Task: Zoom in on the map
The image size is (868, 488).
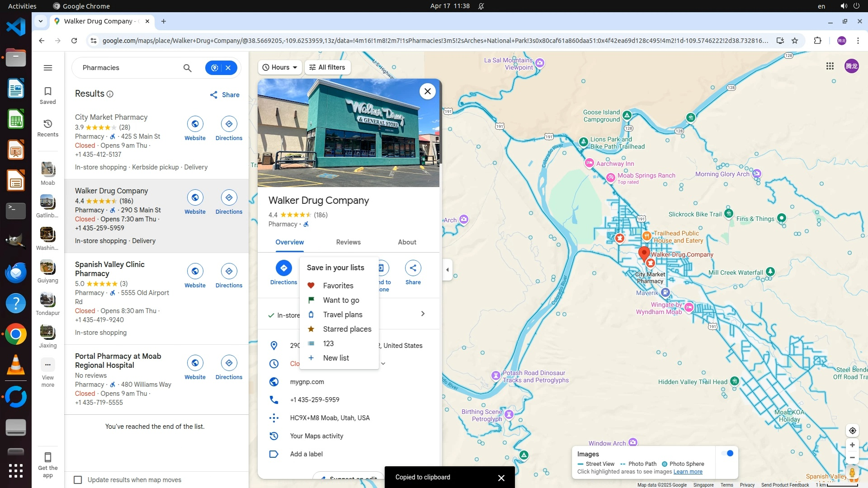Action: 852,445
